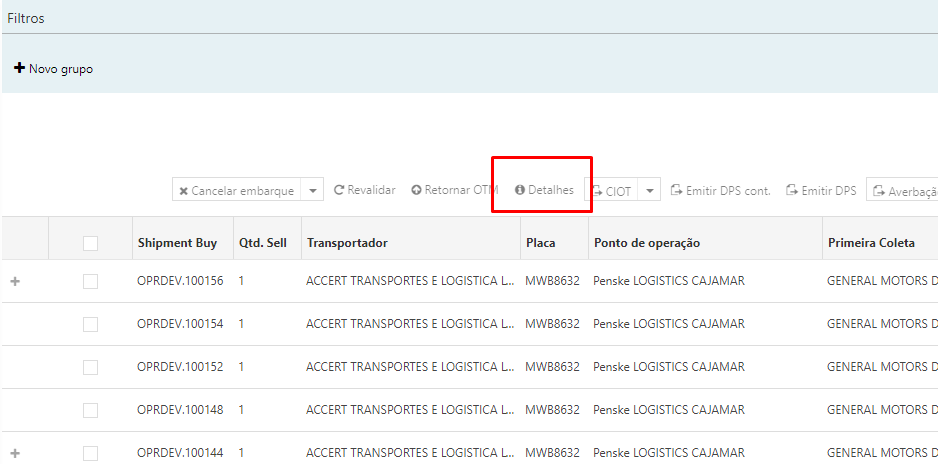Expand the row for OPRDEV.100144
This screenshot has width=938, height=464.
[x=15, y=453]
